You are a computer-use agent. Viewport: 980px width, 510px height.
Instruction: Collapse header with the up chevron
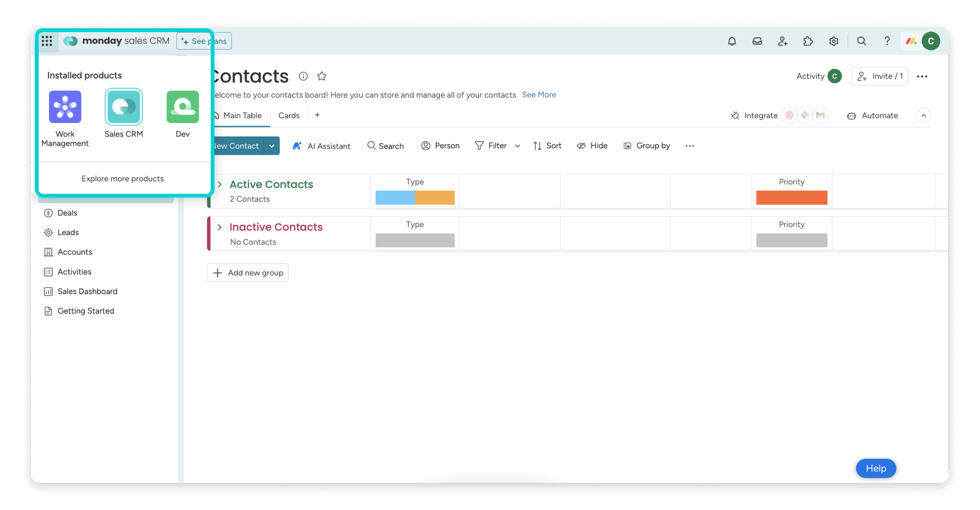923,115
